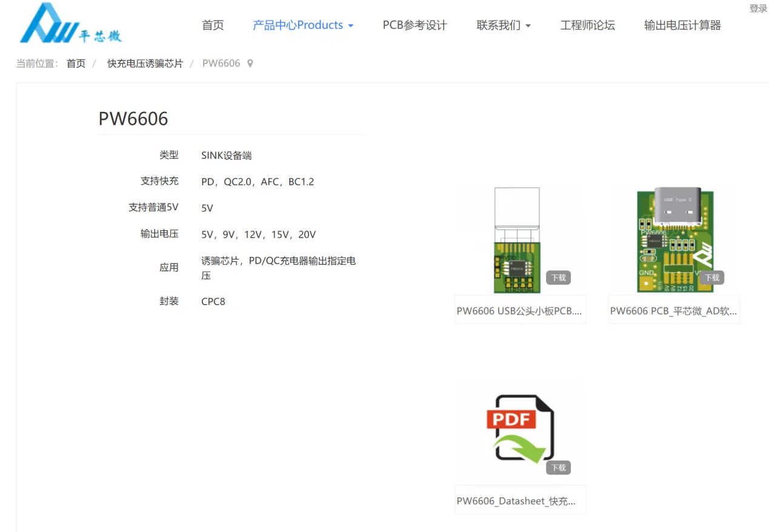The image size is (769, 532).
Task: Click the green Type-C PCB thumbnail
Action: click(673, 238)
